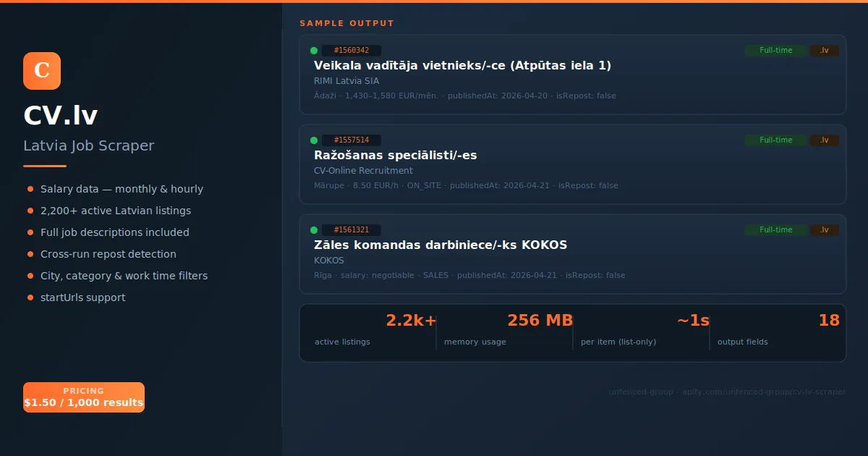The width and height of the screenshot is (868, 456).
Task: Open the apify.com/unfenced-group/cv-lv-scraper link
Action: pyautogui.click(x=764, y=392)
